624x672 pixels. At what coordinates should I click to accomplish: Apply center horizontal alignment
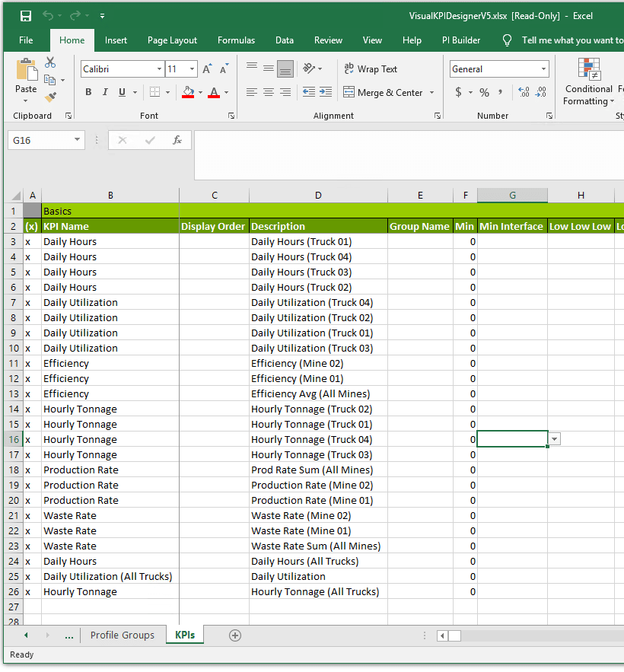coord(269,92)
